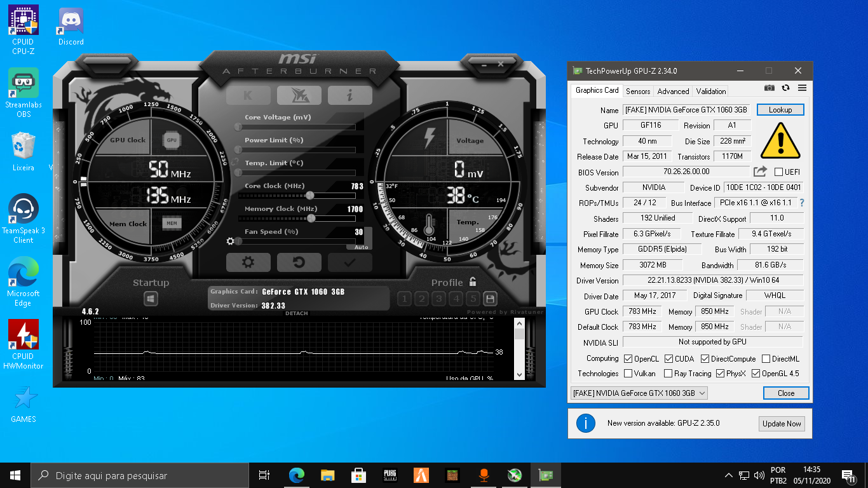This screenshot has height=488, width=868.
Task: Click the Close button in GPU-Z
Action: 786,393
